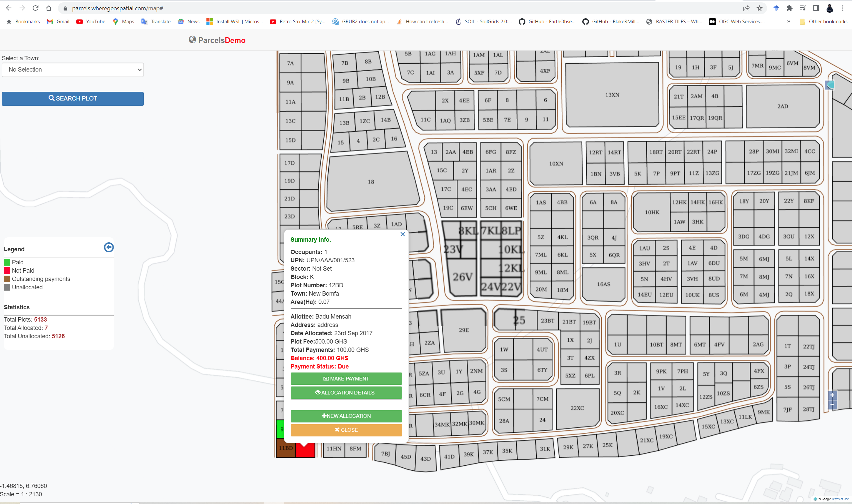Open the Select a Town dropdown
Image resolution: width=852 pixels, height=504 pixels.
click(73, 70)
